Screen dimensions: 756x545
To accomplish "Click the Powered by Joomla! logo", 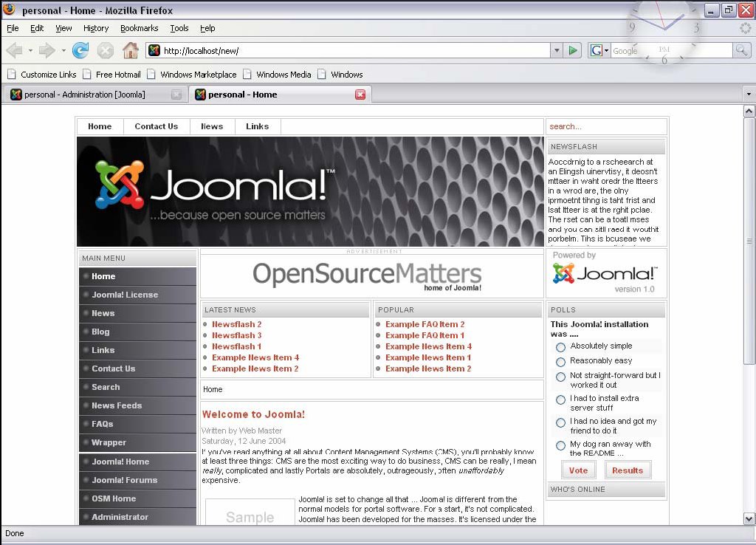I will (x=605, y=274).
